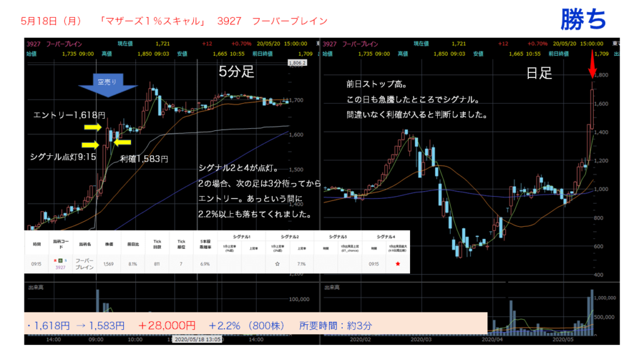Select the 前日比 column header
644x362 pixels.
coord(133,244)
